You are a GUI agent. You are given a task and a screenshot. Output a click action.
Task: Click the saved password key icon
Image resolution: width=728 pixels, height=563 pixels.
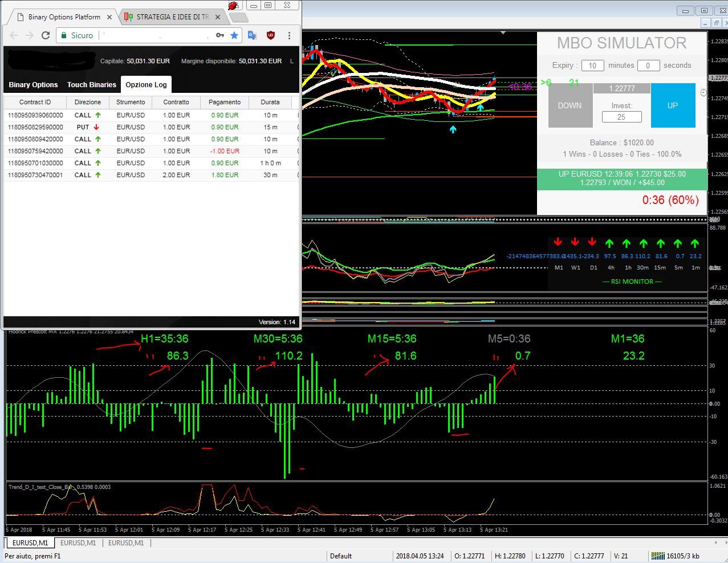click(220, 35)
